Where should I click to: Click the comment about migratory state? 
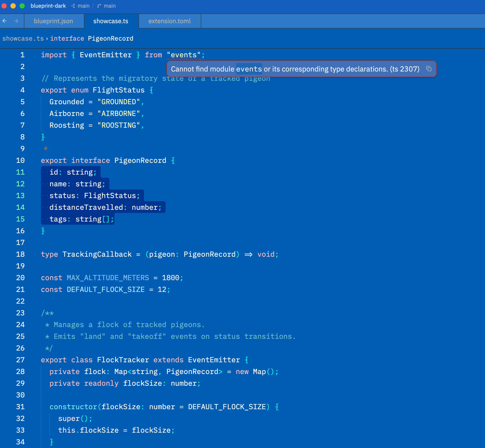coord(156,79)
